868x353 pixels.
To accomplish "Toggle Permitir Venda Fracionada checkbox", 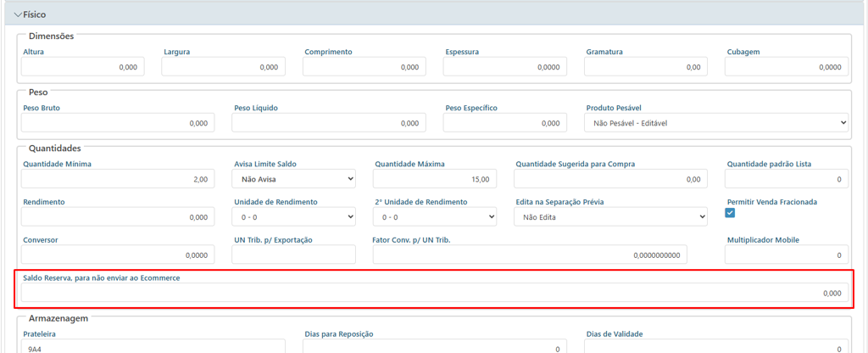I will 730,213.
